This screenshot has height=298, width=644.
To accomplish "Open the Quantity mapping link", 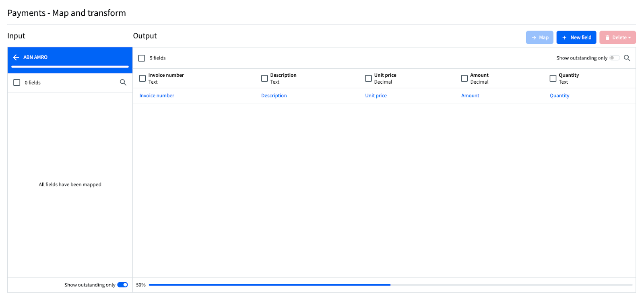I will click(559, 96).
